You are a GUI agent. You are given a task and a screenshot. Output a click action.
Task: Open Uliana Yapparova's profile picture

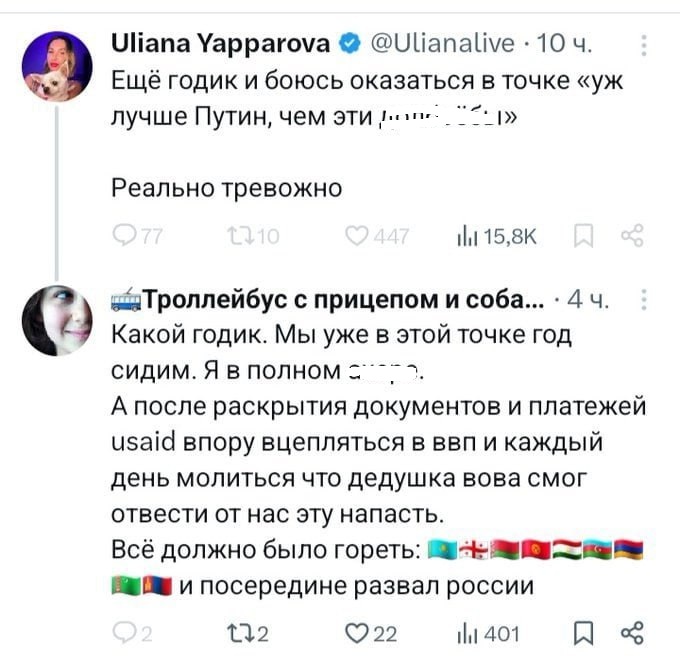click(x=57, y=67)
